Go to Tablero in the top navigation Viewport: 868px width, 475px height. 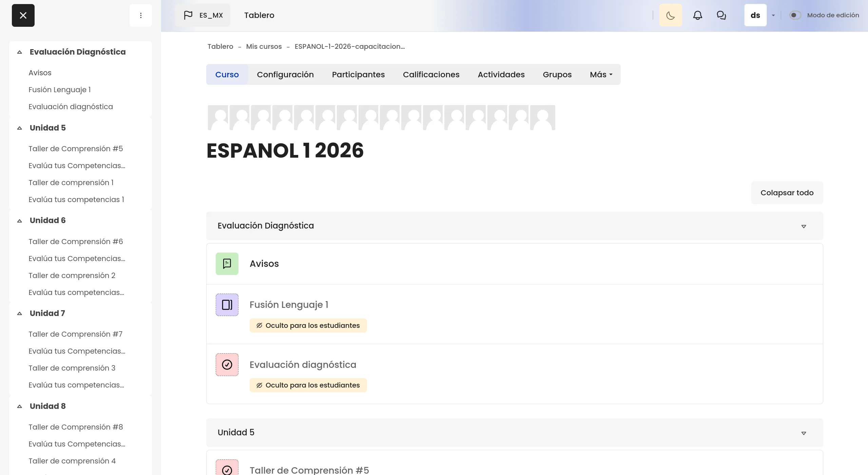pyautogui.click(x=259, y=15)
